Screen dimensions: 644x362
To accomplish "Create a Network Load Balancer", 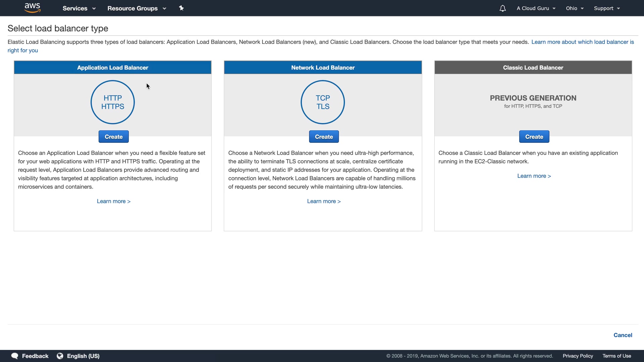I will coord(324,137).
